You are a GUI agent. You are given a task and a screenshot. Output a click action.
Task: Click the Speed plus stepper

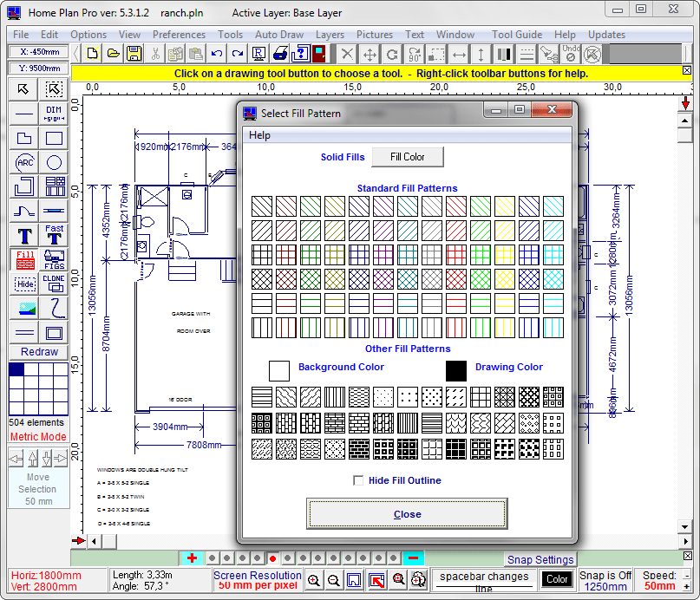686,586
